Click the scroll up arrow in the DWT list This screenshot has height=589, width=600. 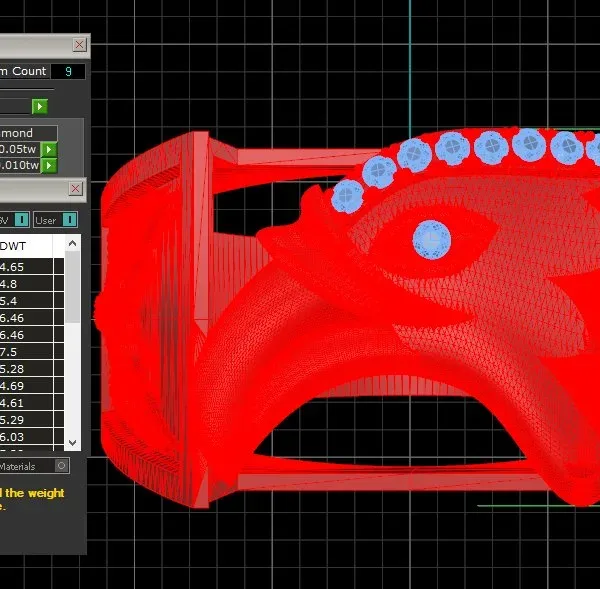72,243
